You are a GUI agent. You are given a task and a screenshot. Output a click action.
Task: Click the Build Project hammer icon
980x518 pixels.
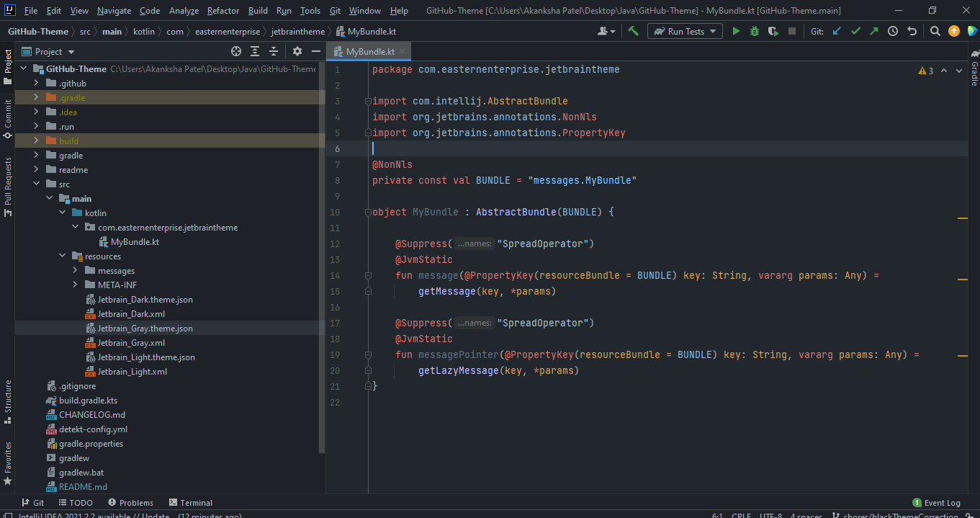click(x=634, y=31)
